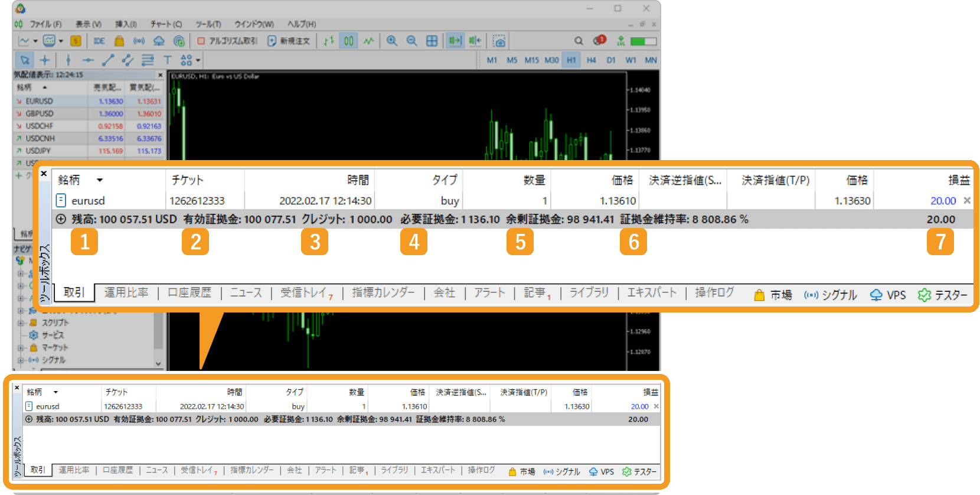The image size is (980, 495).
Task: Click the Zoom In magnifier icon
Action: point(391,41)
